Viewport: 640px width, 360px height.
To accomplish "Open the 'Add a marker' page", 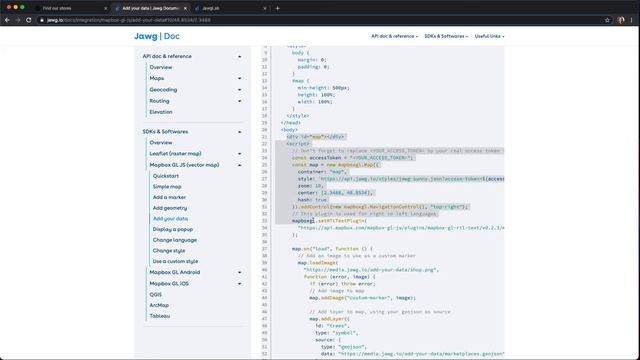I will (x=169, y=197).
